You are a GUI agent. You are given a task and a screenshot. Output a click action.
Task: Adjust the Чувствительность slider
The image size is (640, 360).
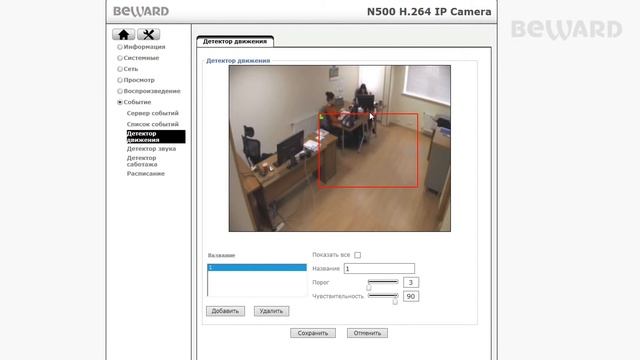[383, 298]
